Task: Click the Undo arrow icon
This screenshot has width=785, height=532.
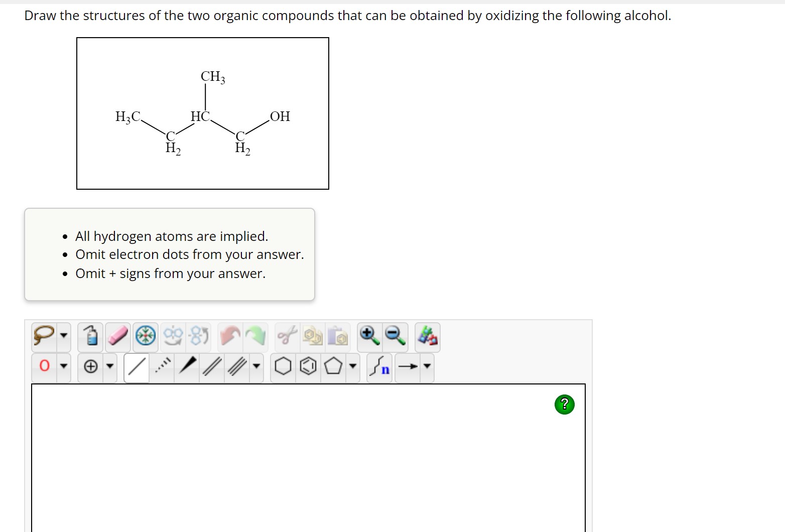Action: pos(230,336)
